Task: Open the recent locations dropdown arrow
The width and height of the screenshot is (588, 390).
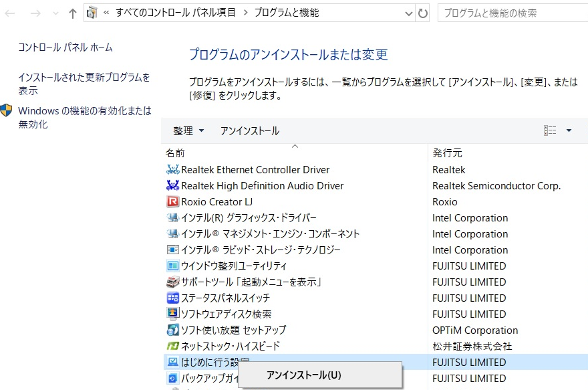Action: point(56,13)
